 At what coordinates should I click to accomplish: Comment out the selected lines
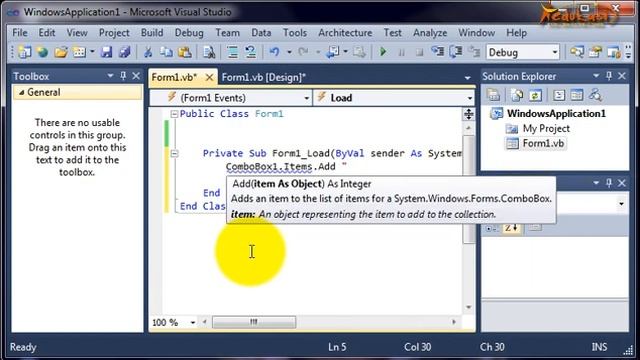[233, 52]
